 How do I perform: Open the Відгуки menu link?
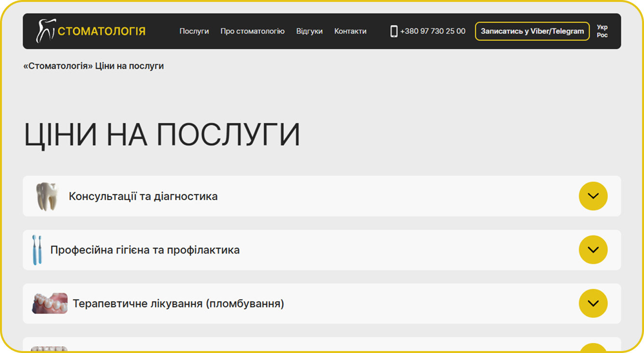tap(309, 31)
